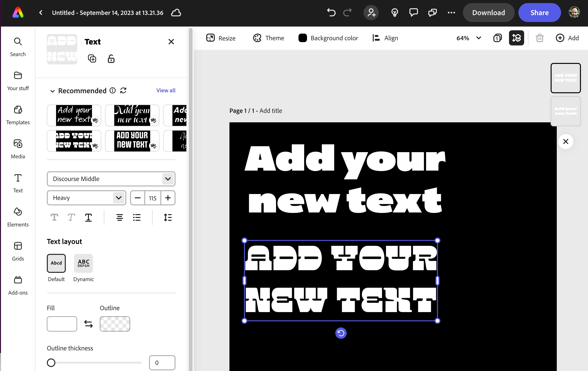Click the View all link
This screenshot has height=371, width=588.
coord(166,90)
